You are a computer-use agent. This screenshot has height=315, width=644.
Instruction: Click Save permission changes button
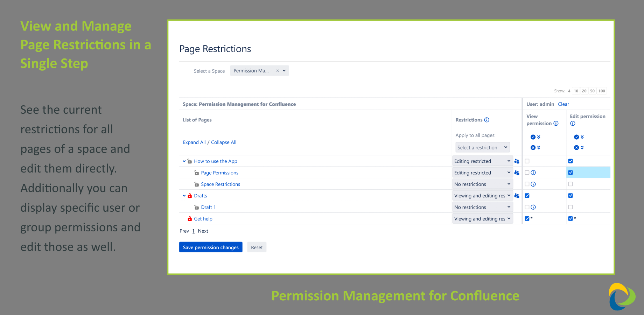pyautogui.click(x=211, y=247)
